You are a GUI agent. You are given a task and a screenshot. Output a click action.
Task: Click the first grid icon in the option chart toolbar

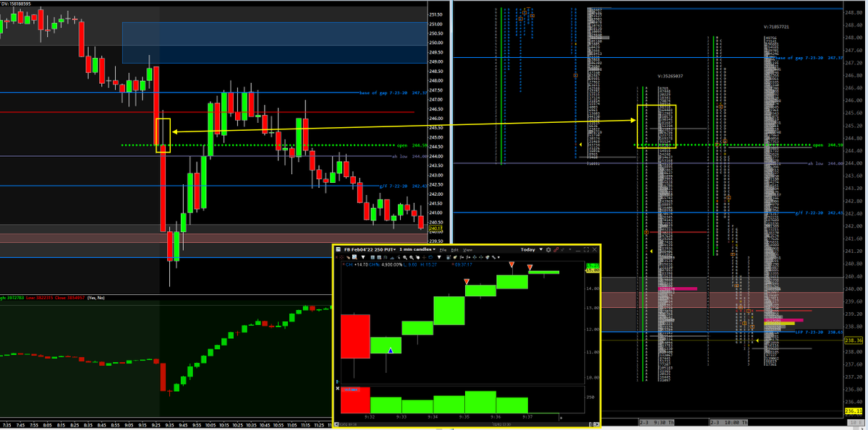[373, 257]
